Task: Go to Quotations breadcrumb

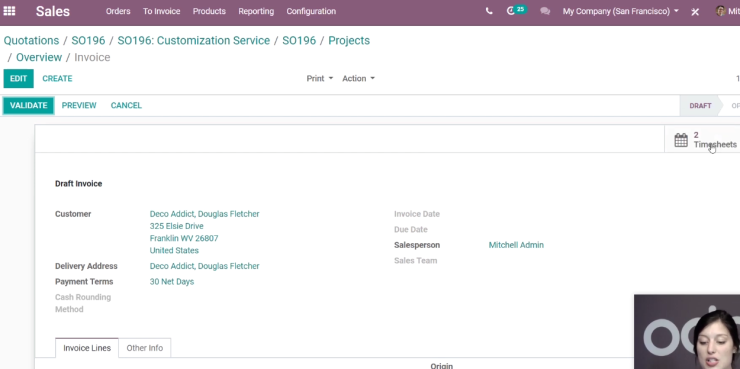Action: [31, 41]
